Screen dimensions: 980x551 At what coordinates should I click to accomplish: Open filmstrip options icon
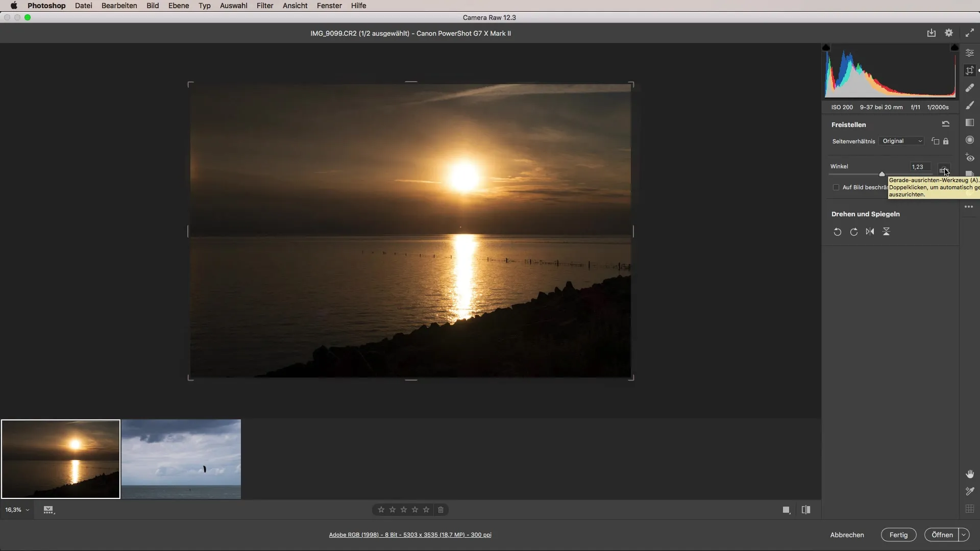[x=48, y=510]
